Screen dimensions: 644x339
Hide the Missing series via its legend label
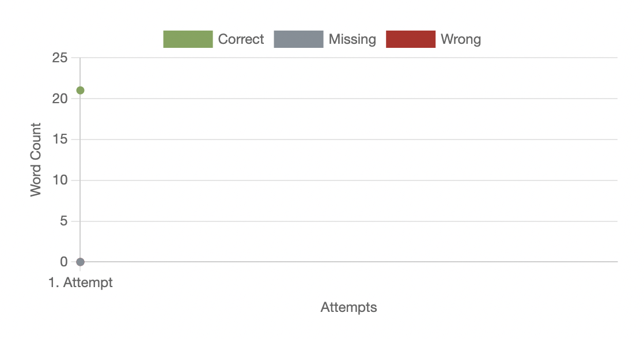[x=352, y=39]
